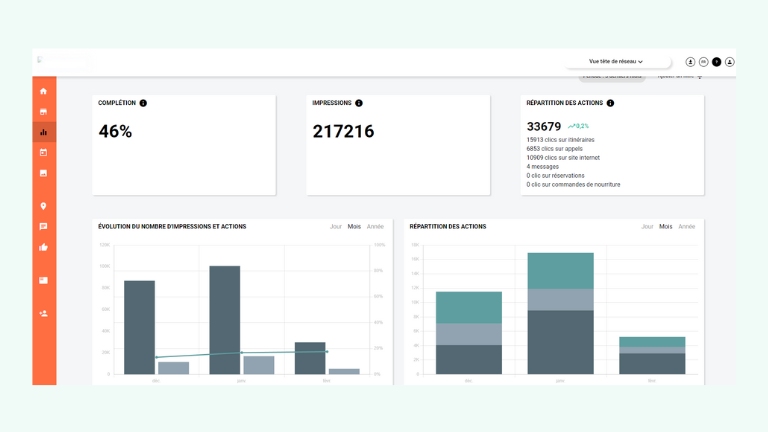Click info icon next to Impressions
Viewport: 768px width, 432px height.
coord(359,103)
